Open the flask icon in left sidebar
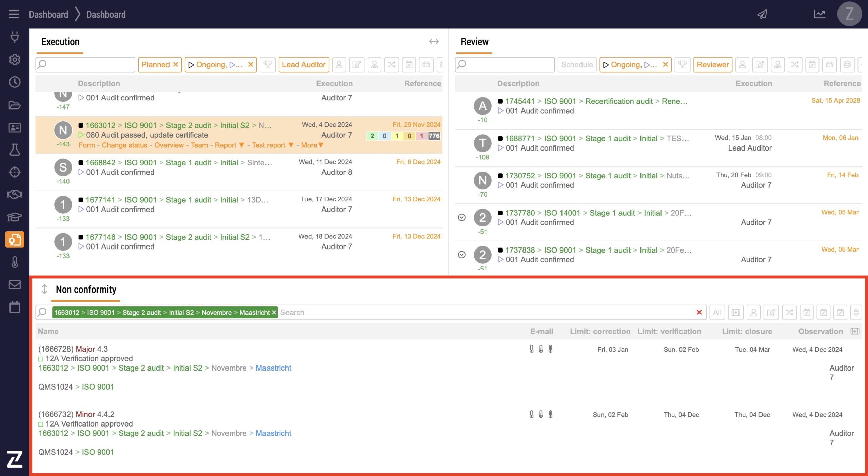 (x=15, y=150)
